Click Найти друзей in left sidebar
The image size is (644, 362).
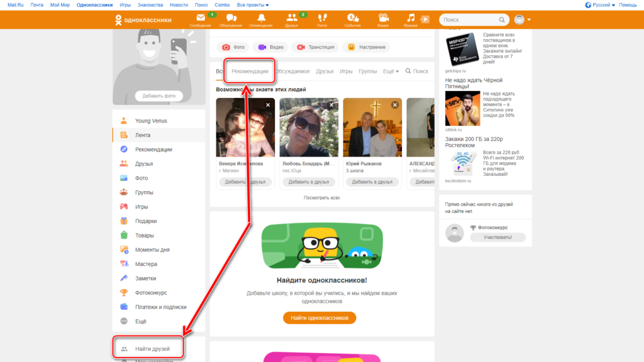coord(152,349)
